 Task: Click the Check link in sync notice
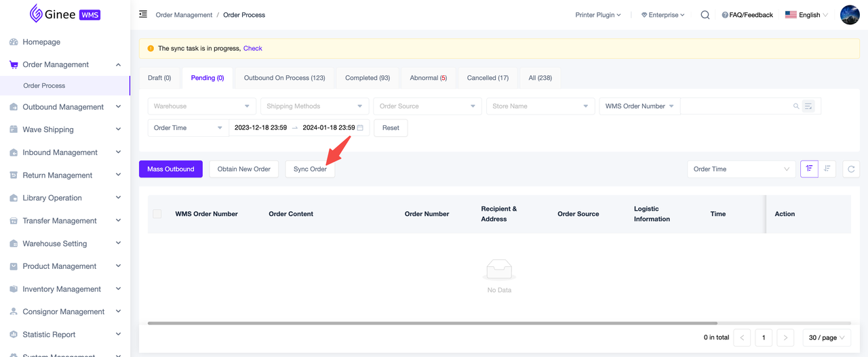(x=252, y=49)
